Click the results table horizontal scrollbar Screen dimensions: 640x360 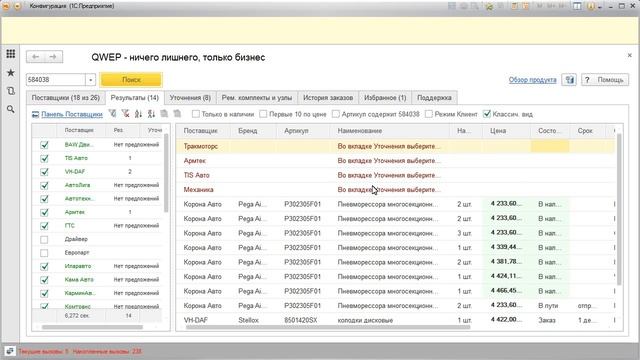[328, 327]
